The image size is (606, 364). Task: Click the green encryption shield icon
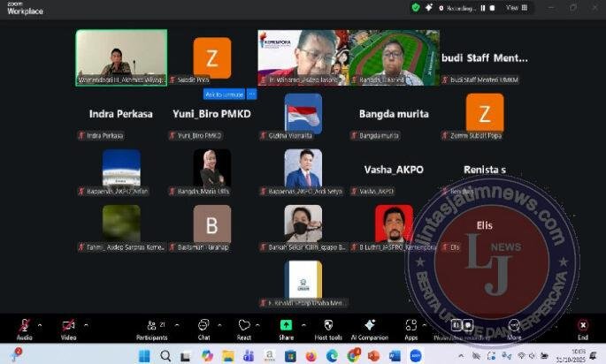click(x=416, y=7)
